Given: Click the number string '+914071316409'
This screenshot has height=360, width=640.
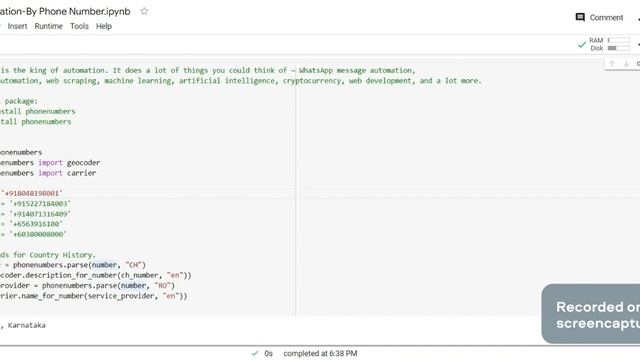Looking at the screenshot, I should click(x=40, y=214).
